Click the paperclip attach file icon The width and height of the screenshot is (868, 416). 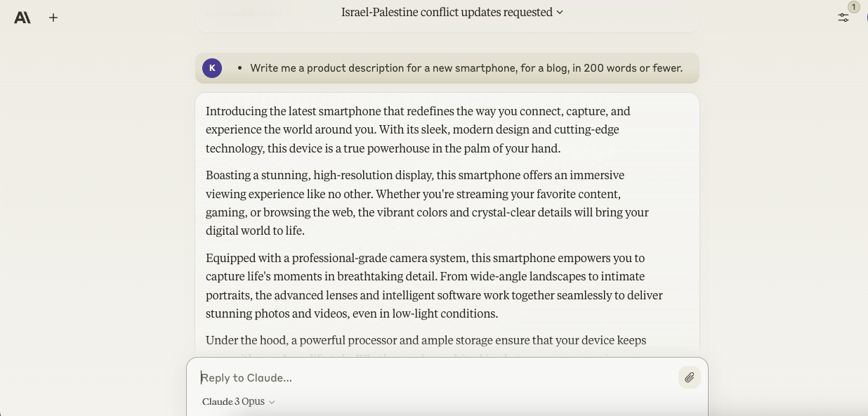[x=689, y=378]
